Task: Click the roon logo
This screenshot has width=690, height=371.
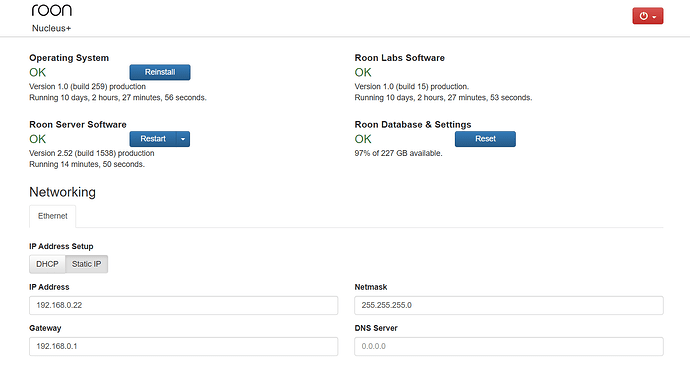Action: pyautogui.click(x=51, y=10)
